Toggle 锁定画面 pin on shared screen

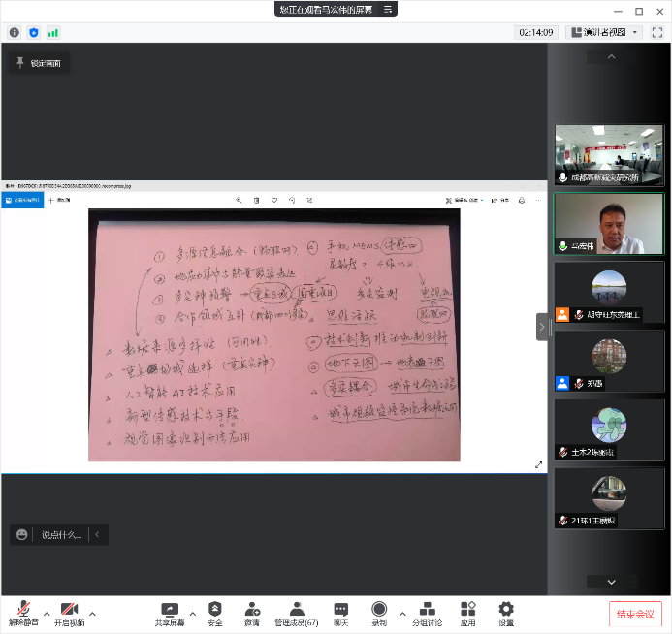(39, 63)
